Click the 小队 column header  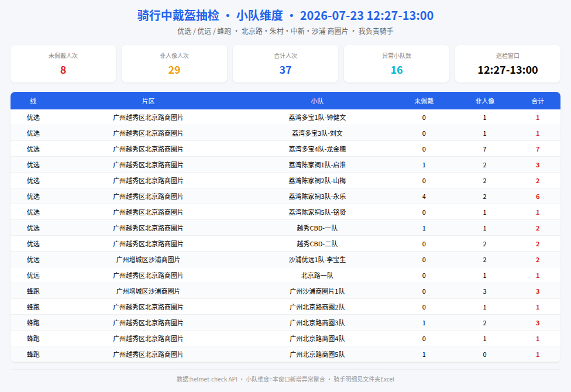tap(317, 101)
